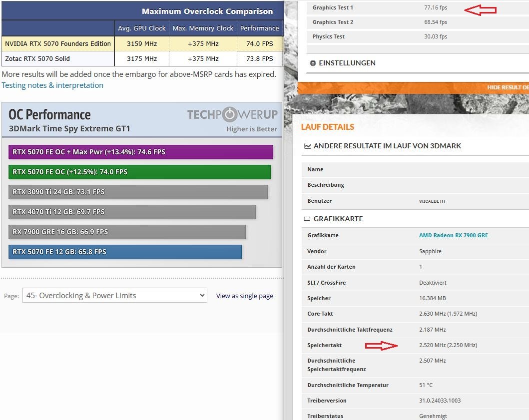Click the 3159 MHz cell
529x420 pixels.
point(142,43)
